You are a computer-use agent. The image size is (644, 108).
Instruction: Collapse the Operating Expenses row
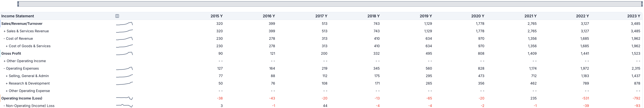[x=4, y=69]
